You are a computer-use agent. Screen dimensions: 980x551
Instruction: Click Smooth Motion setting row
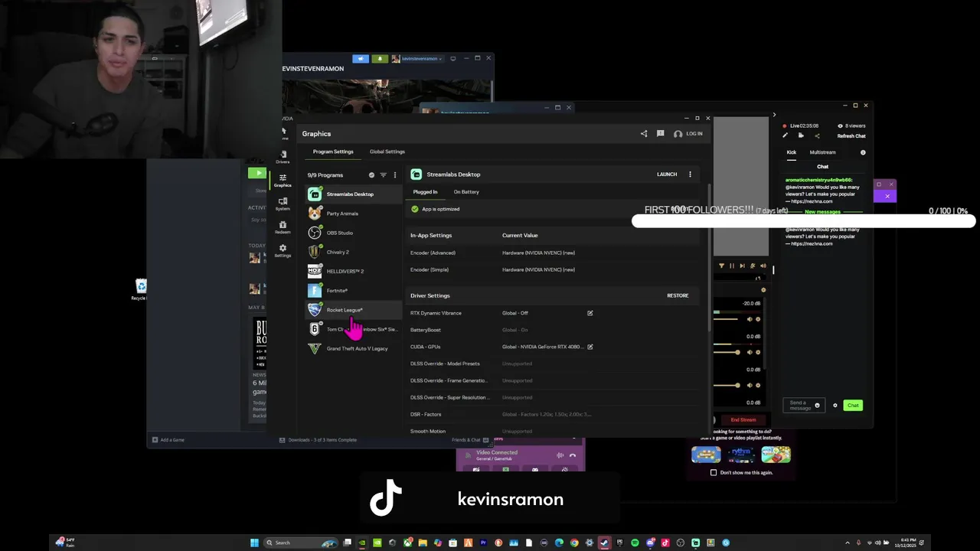pos(554,431)
